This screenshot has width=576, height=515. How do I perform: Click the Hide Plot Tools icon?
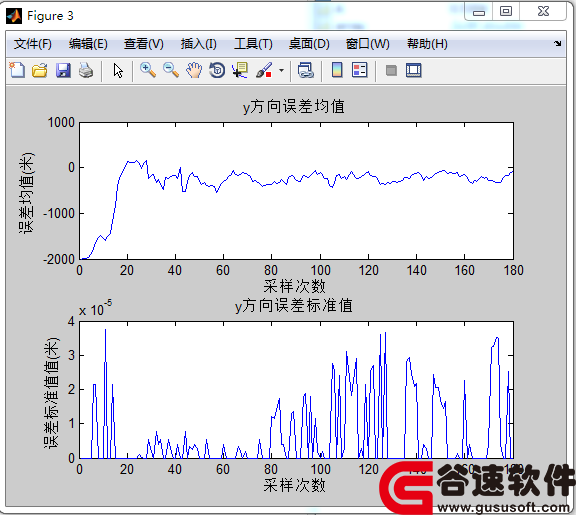coord(391,70)
